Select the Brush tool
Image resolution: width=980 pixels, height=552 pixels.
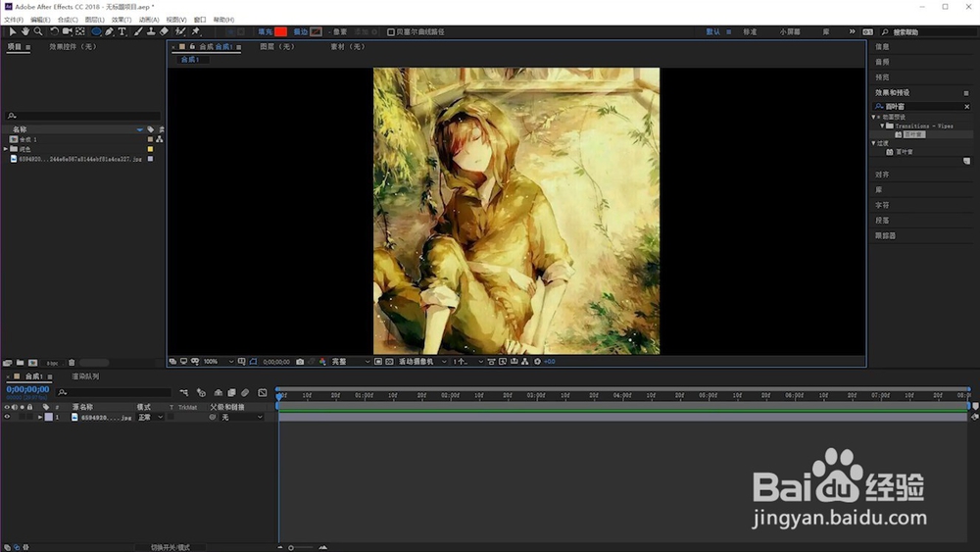coord(138,31)
